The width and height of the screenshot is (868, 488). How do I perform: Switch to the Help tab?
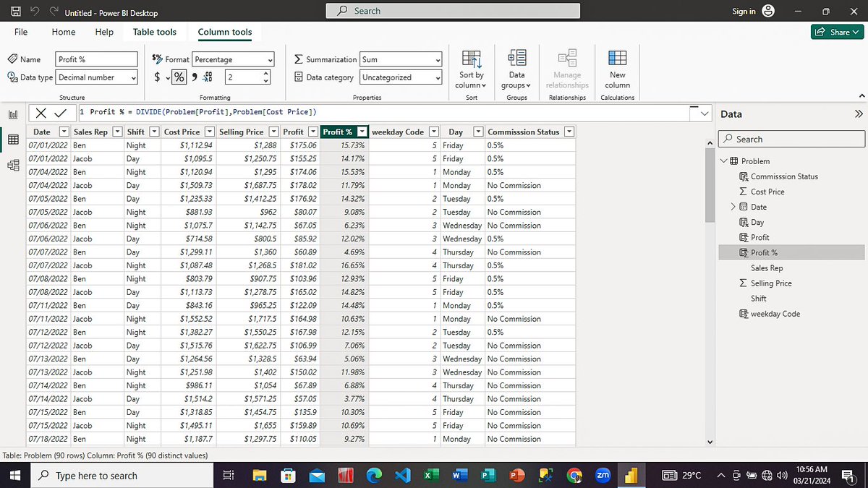pyautogui.click(x=104, y=32)
